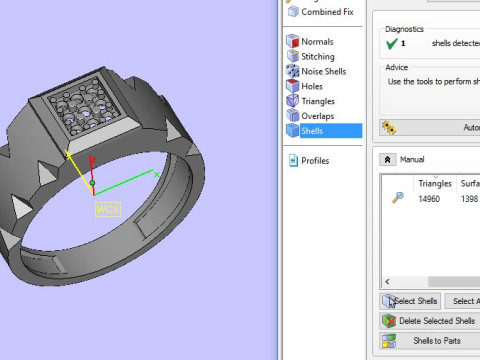Click the Triangles wireframe cube icon
480x360 pixels.
293,101
